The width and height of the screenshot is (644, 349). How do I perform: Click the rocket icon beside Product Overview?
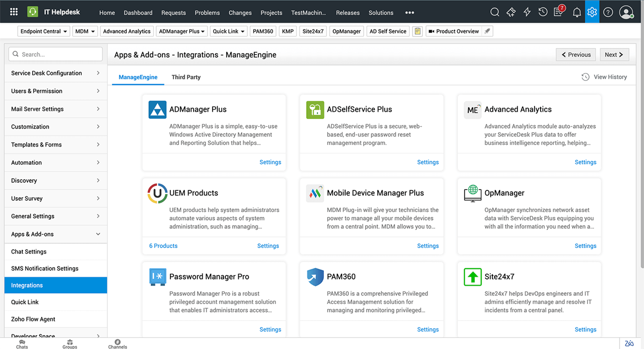pos(488,31)
